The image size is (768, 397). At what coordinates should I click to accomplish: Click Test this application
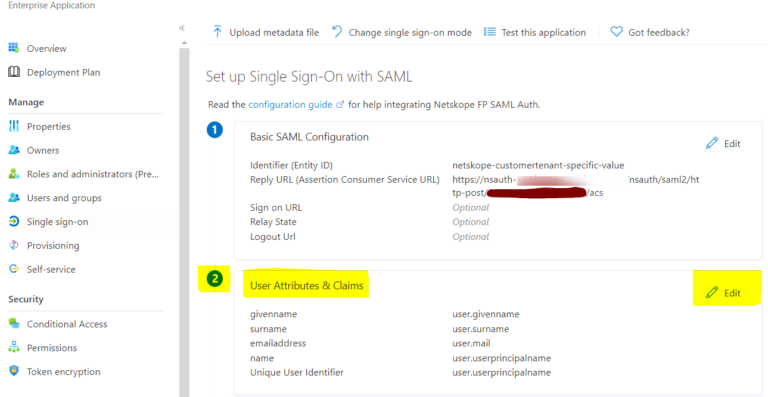[x=544, y=32]
